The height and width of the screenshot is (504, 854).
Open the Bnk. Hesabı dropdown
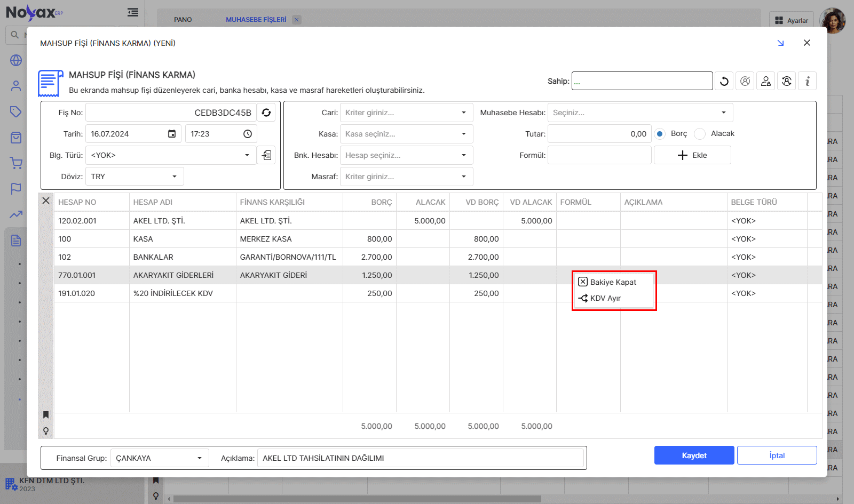click(x=464, y=155)
